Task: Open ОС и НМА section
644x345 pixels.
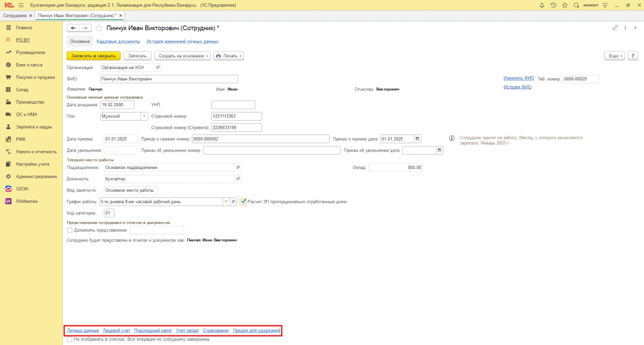Action: [26, 114]
